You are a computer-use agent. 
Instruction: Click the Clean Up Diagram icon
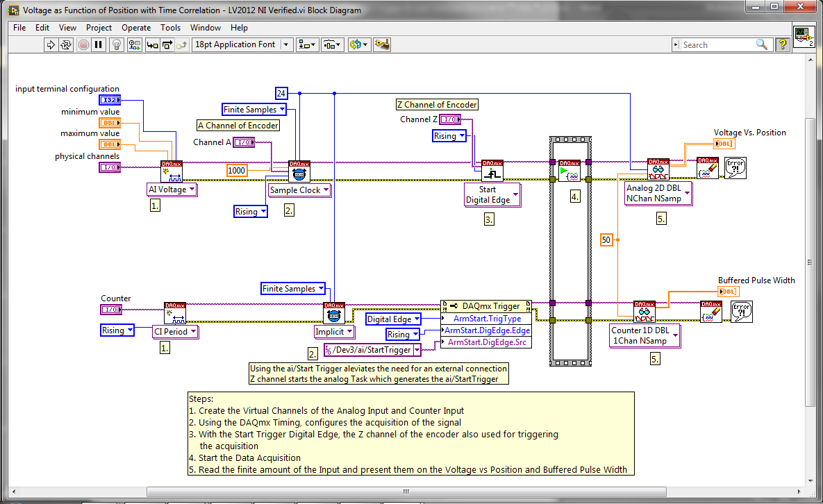381,44
